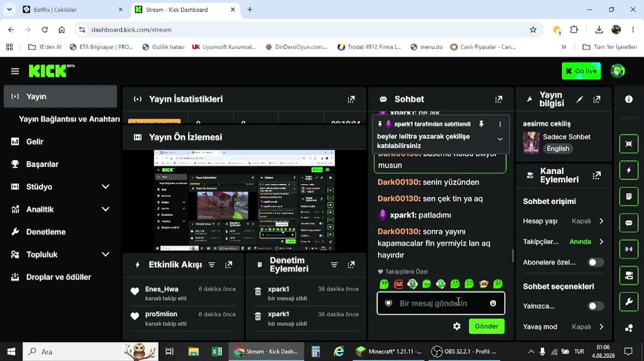Open Minecraft 1.21.11 from the taskbar
Screen dimensions: 644x361
(x=389, y=351)
